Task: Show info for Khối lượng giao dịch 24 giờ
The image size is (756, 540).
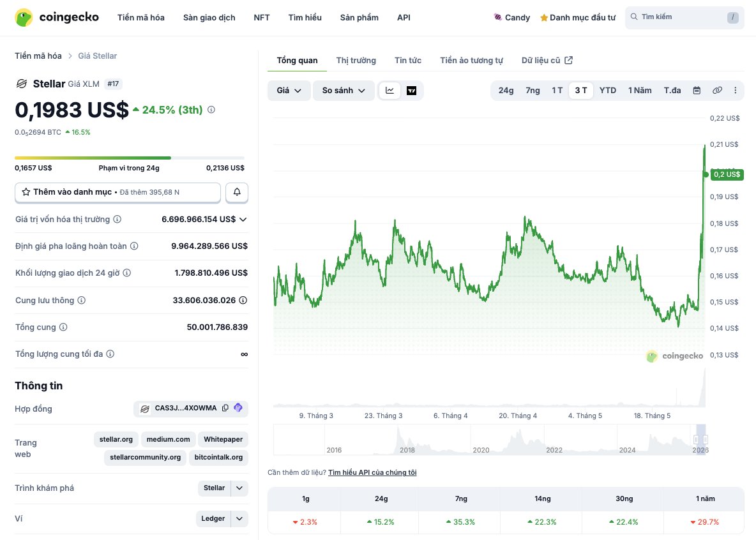Action: (127, 273)
